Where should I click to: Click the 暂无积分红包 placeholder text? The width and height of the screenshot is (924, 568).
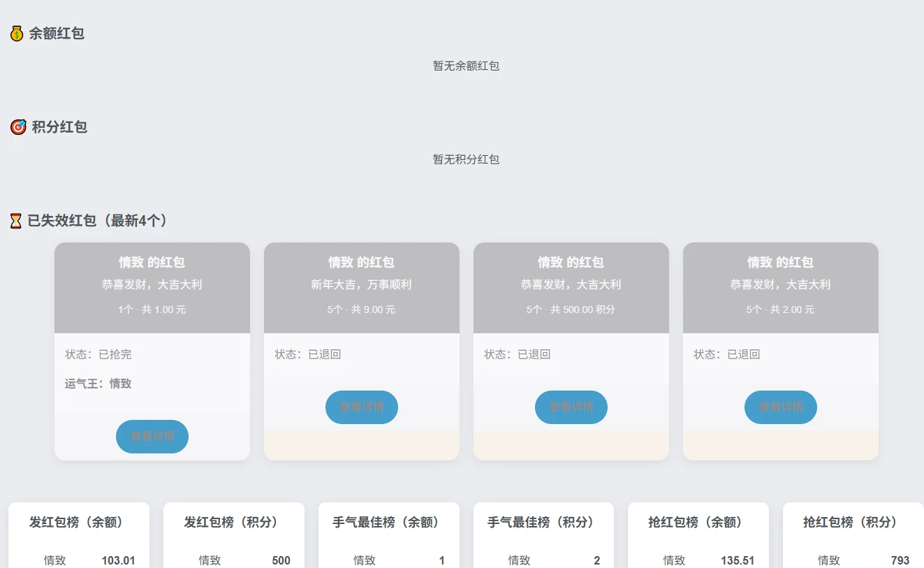[465, 159]
